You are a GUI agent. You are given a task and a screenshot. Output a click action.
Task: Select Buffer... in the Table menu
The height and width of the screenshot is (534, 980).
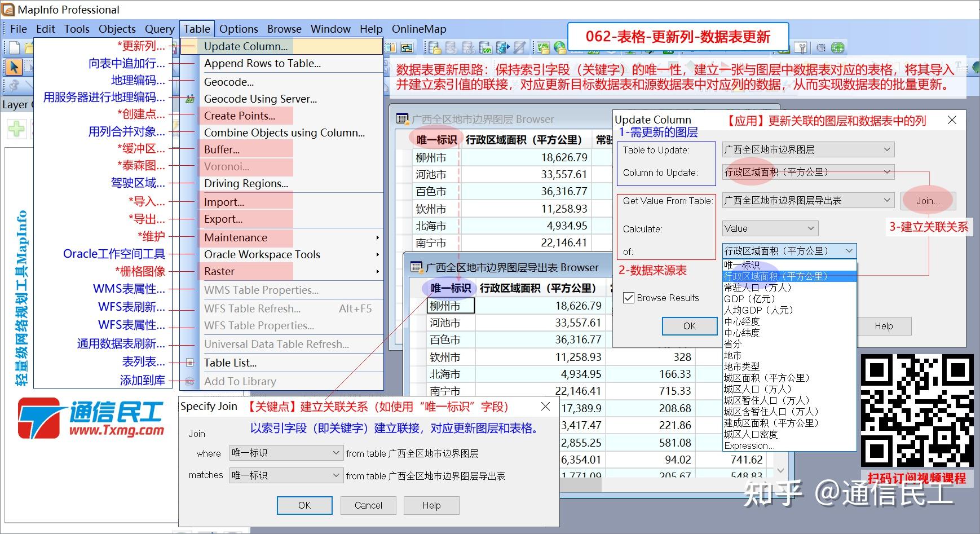click(x=281, y=149)
